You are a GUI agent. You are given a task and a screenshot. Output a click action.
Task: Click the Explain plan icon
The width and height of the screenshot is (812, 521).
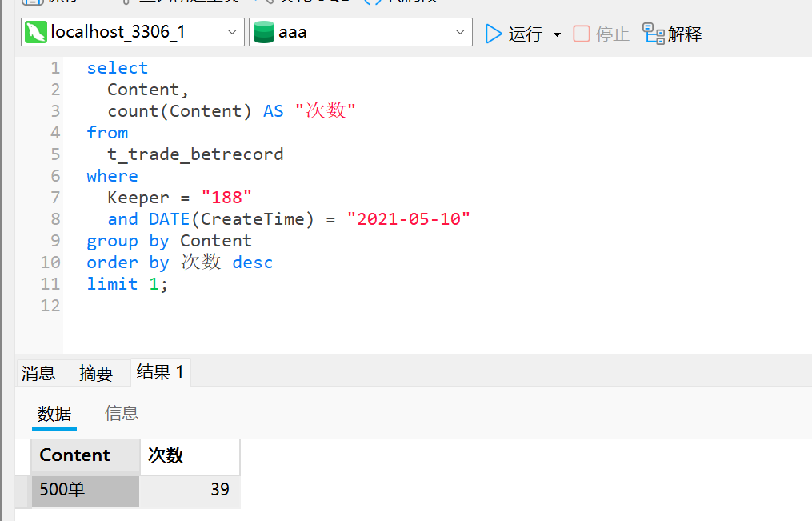click(654, 34)
